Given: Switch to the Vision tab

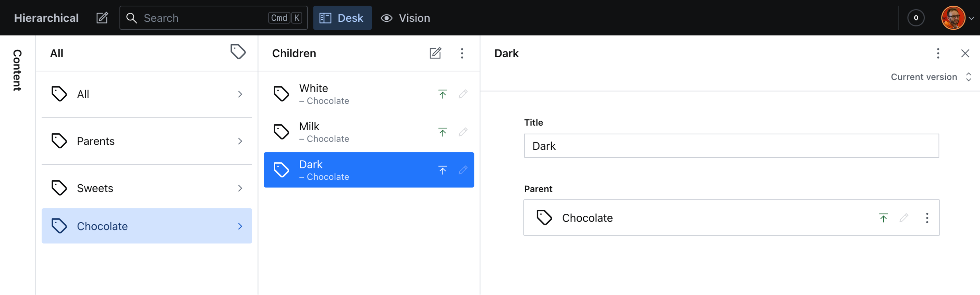Looking at the screenshot, I should click(x=406, y=18).
